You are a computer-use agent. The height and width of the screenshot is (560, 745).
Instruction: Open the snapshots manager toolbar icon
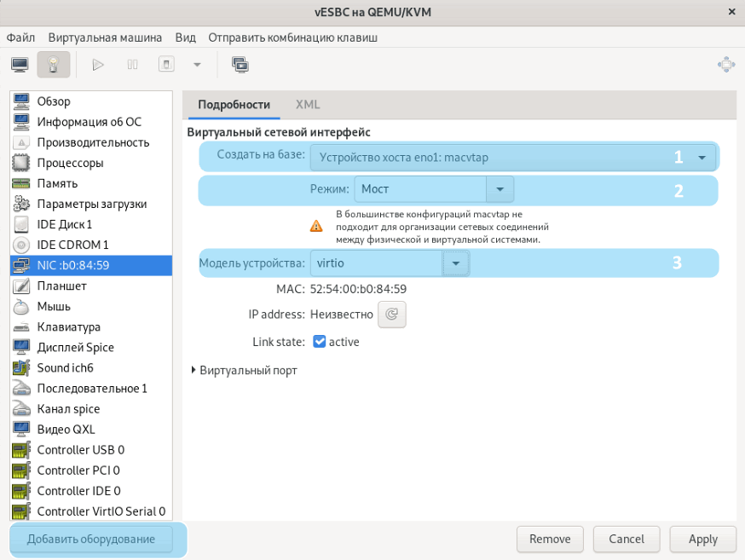[240, 64]
